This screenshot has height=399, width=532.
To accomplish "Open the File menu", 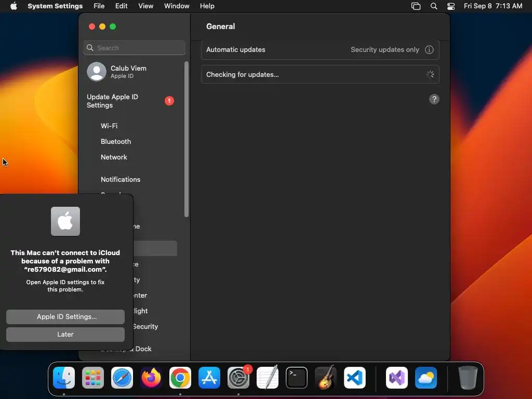I will tap(99, 6).
